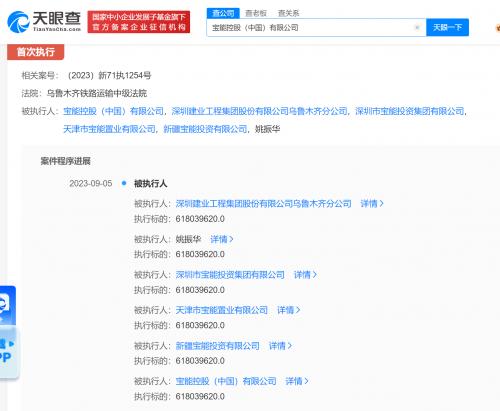Open 新疆宝能投资有限公司 link in the top 被执行人 list

click(x=205, y=129)
